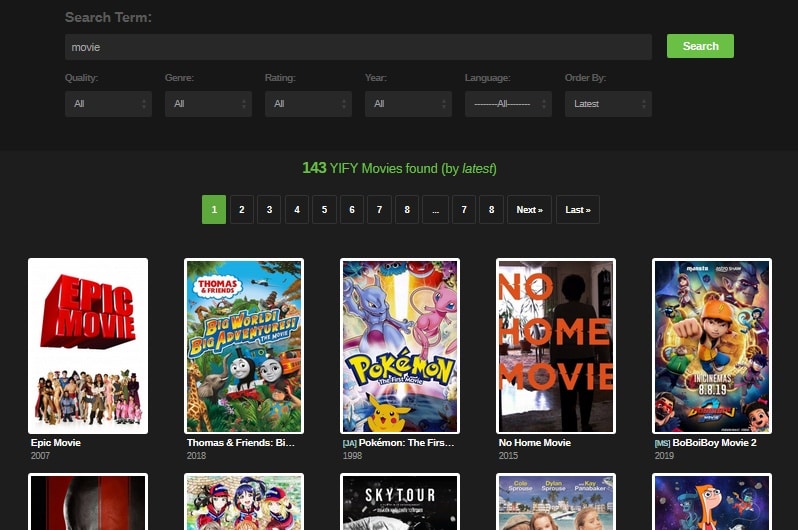Go to results page 2
Viewport: 798px width, 530px height.
[x=242, y=209]
